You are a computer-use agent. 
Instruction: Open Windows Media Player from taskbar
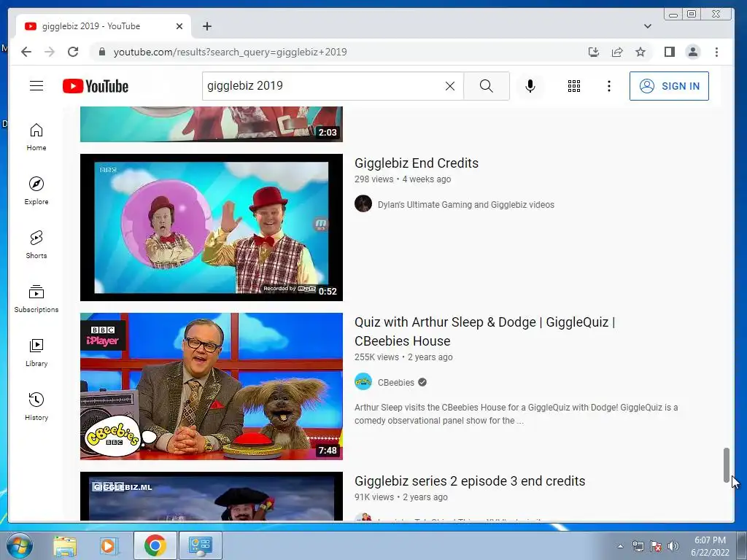[109, 545]
